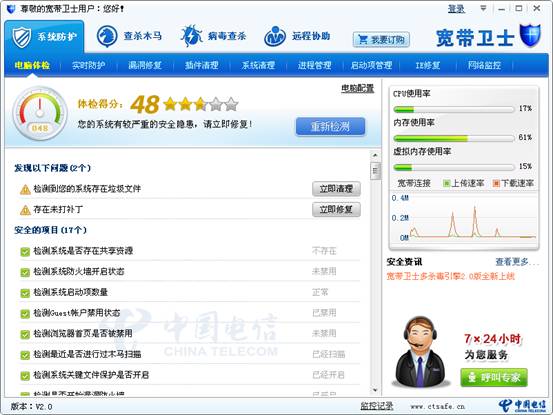This screenshot has height=415, width=553.
Task: Open 病毒查杀 bug icon section
Action: pos(213,36)
